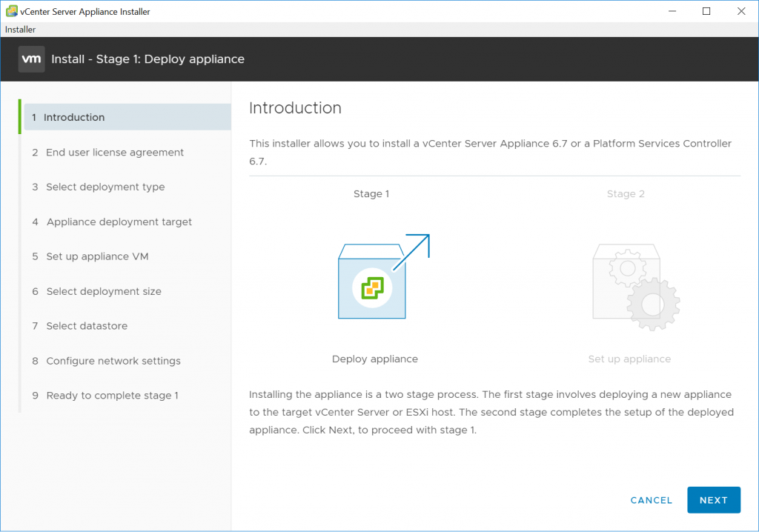Click the vCenter Server Appliance title bar icon
Viewport: 759px width, 532px height.
click(x=12, y=11)
